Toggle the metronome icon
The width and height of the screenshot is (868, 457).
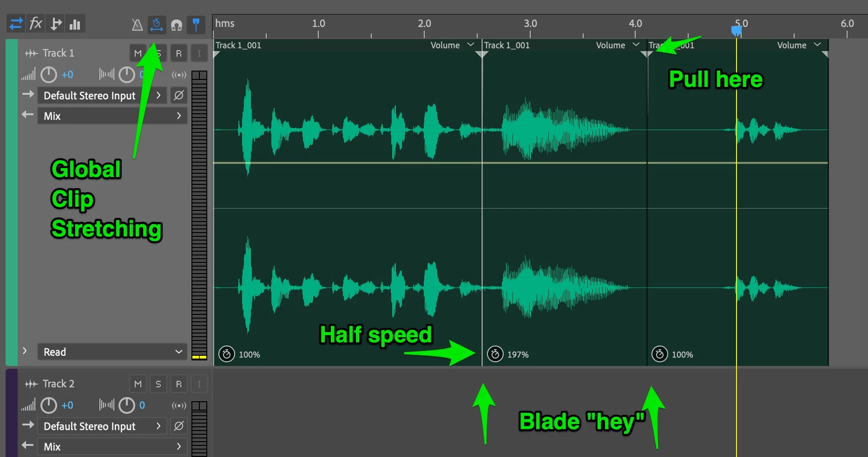pos(137,25)
